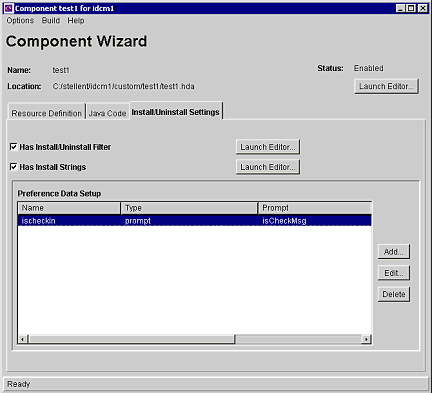This screenshot has width=432, height=393.
Task: Click the Add... button
Action: 394,252
